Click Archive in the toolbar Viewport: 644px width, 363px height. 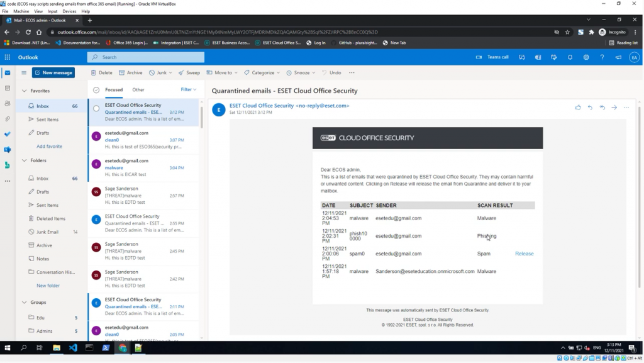(x=131, y=73)
